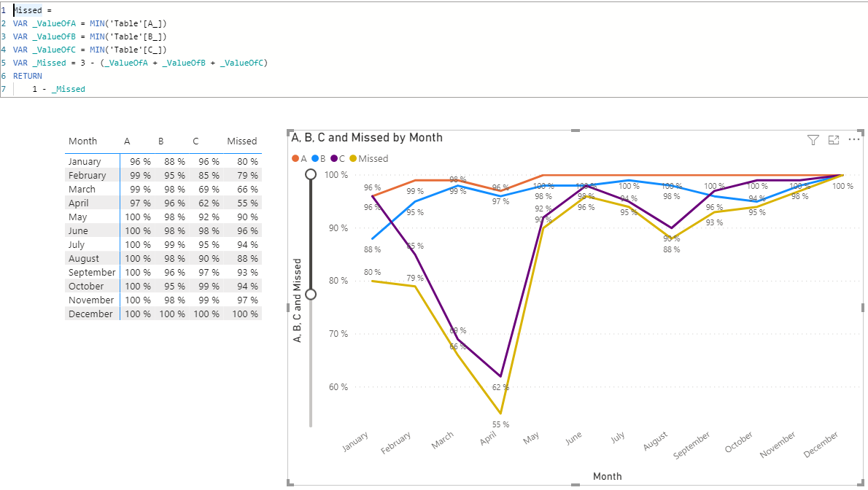The image size is (868, 490).
Task: Click the _ValueOfB variable definition line
Action: tap(90, 36)
